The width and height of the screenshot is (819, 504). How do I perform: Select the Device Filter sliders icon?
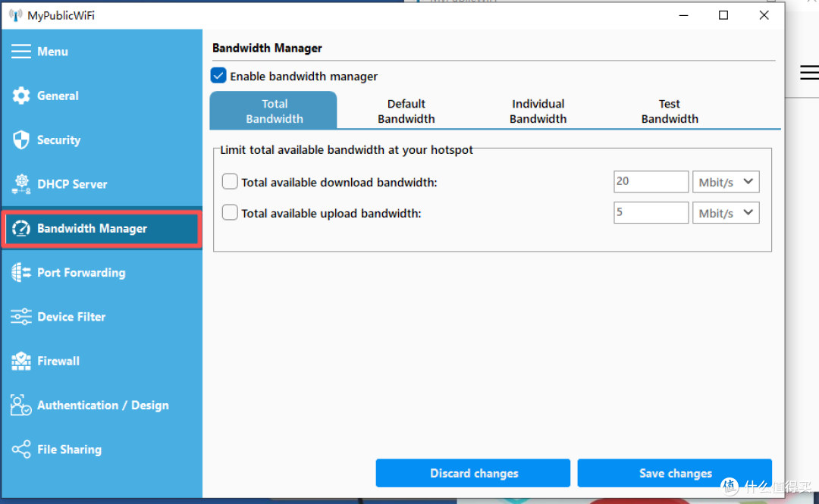pos(21,317)
